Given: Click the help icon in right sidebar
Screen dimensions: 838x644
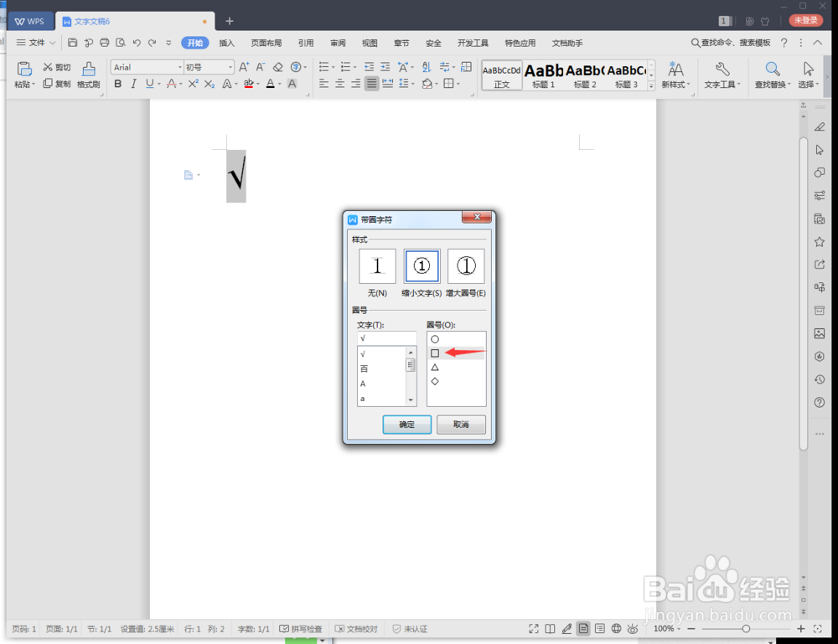Looking at the screenshot, I should (x=820, y=403).
